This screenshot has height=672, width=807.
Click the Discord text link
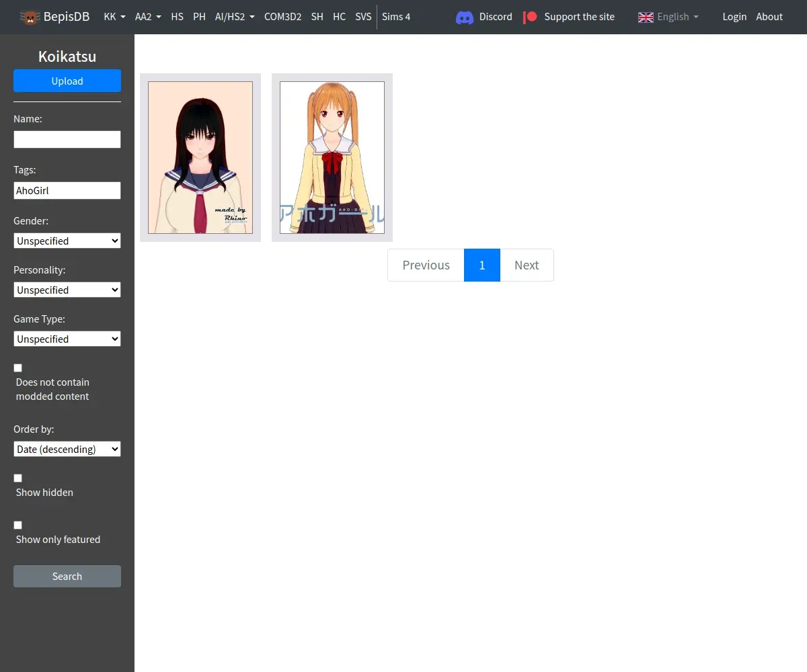[x=496, y=17]
